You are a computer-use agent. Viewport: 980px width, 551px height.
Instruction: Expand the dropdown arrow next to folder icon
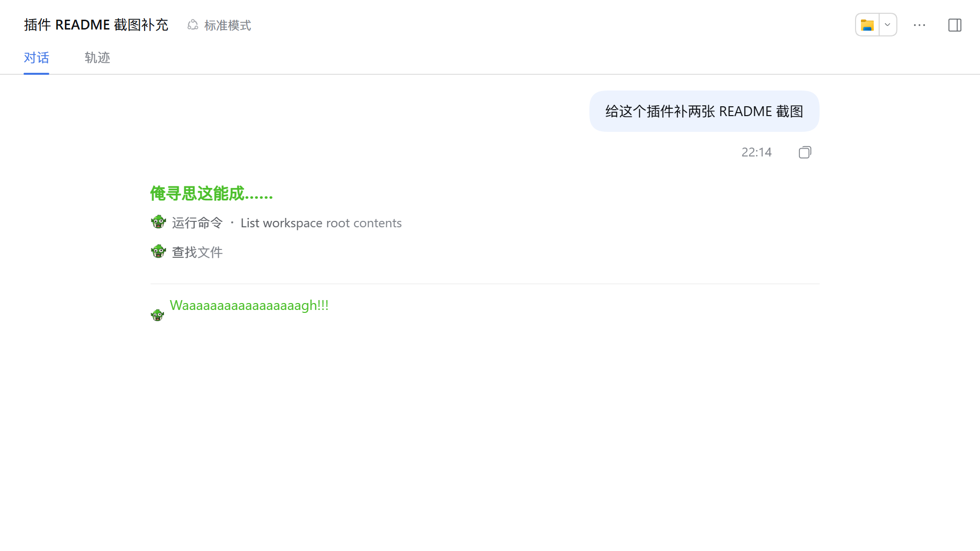tap(888, 25)
